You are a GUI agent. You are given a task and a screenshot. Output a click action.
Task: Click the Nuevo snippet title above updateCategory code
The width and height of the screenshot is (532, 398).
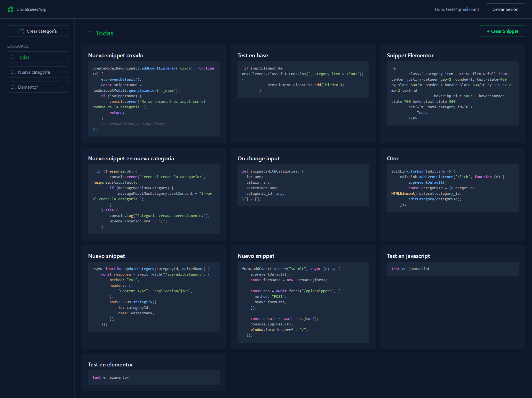pyautogui.click(x=106, y=256)
